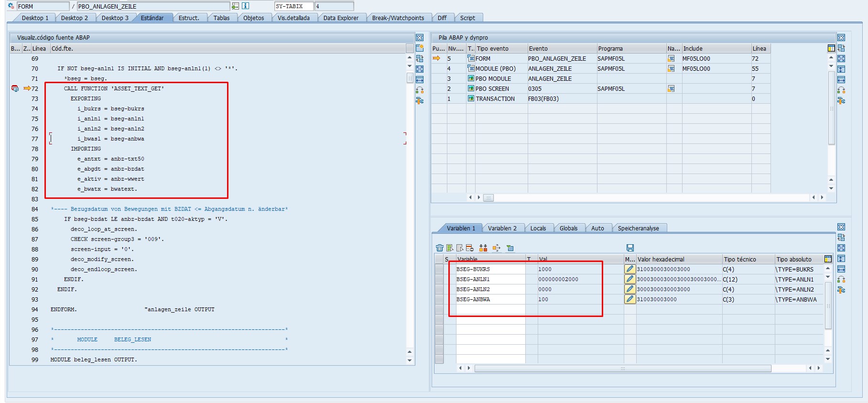The width and height of the screenshot is (868, 403).
Task: Click variables table horizontal scrollbar
Action: pos(622,368)
